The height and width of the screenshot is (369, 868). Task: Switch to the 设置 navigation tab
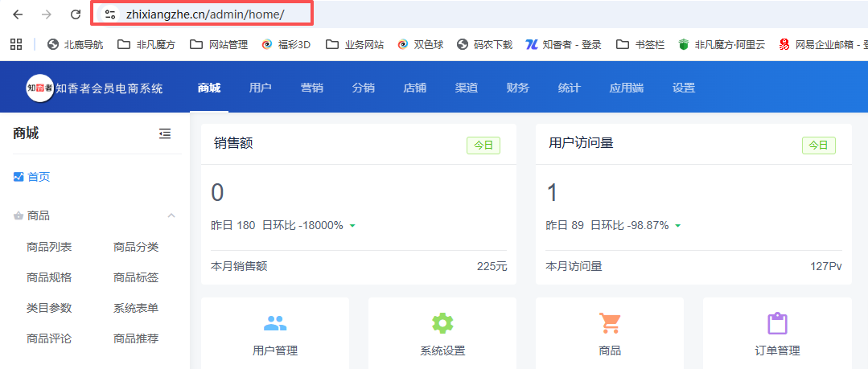684,88
